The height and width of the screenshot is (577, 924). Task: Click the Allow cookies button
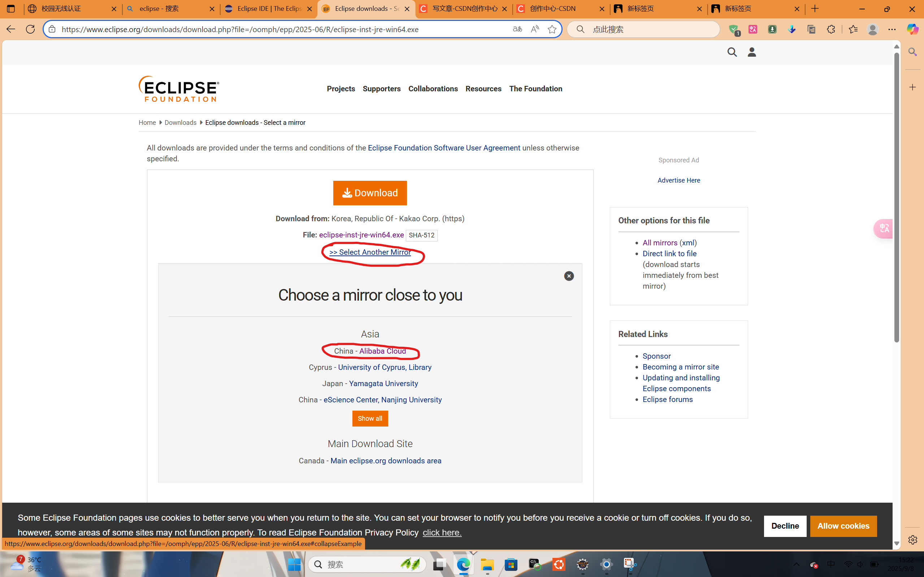[x=843, y=526]
